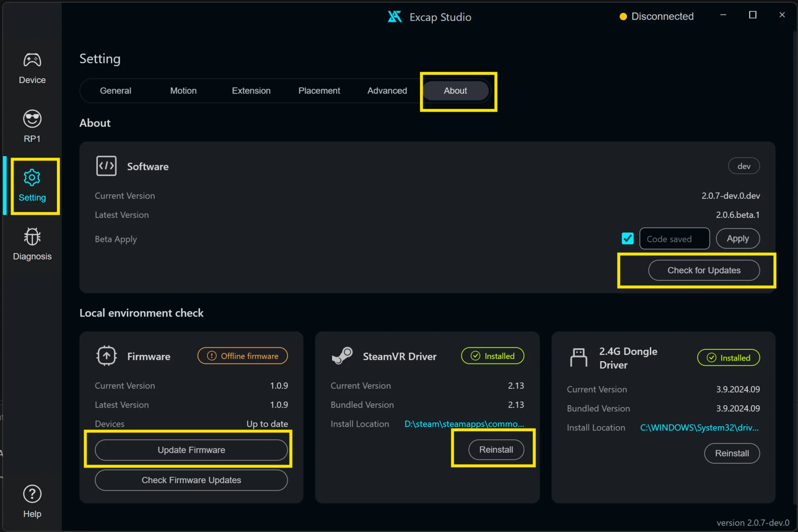Screen dimensions: 798x532
Task: Open the Placement tab
Action: pyautogui.click(x=319, y=91)
